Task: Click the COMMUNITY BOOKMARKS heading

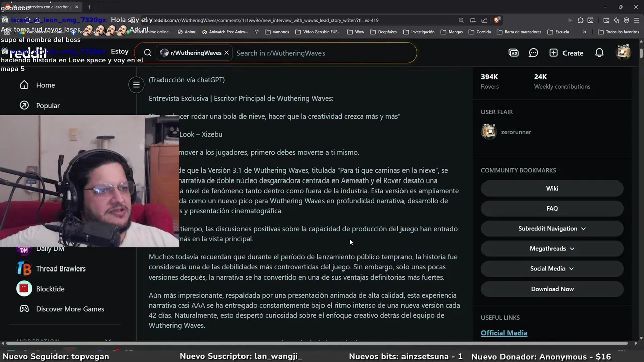Action: tap(518, 170)
